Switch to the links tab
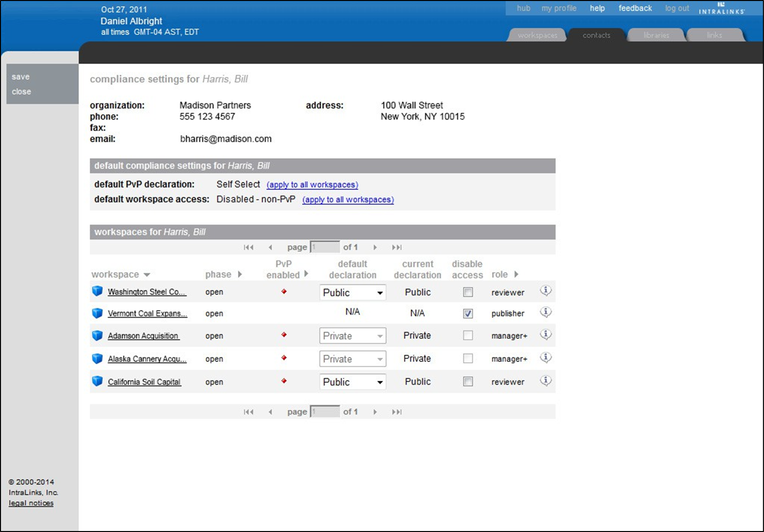This screenshot has width=764, height=532. coord(714,35)
